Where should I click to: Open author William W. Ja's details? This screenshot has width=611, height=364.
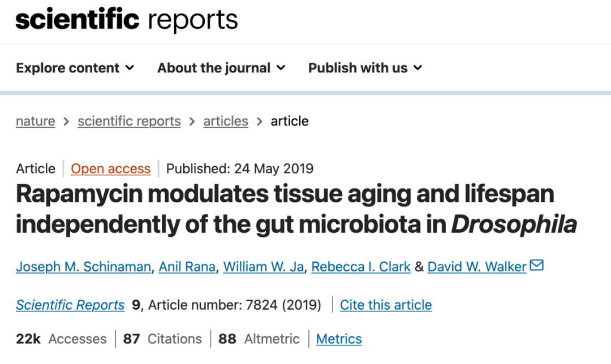[264, 267]
